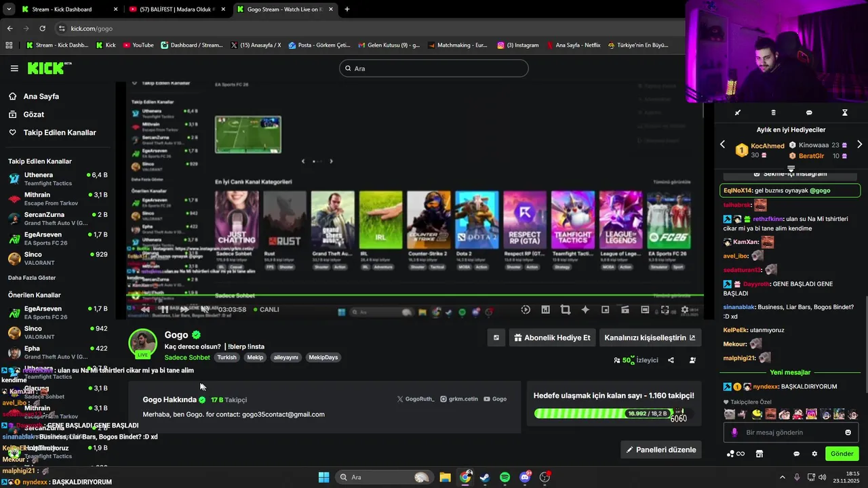Open the Gogo YouTube channel link
The width and height of the screenshot is (868, 488).
click(495, 399)
